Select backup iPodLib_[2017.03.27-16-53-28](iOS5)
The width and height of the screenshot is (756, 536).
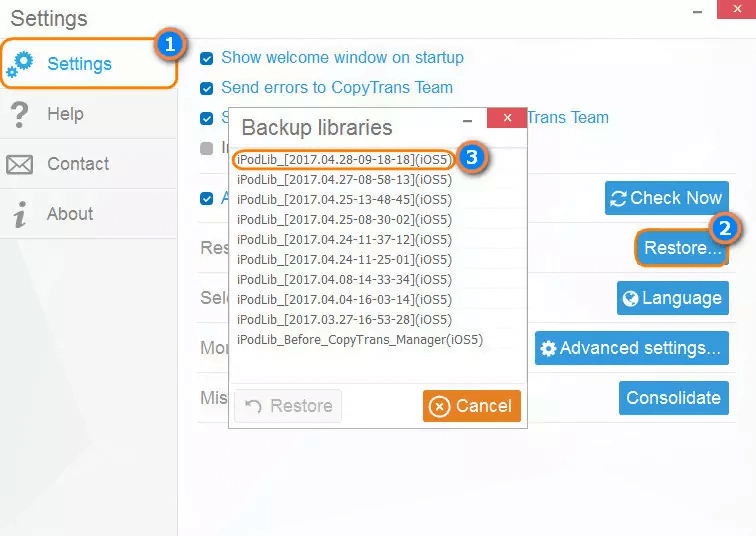pyautogui.click(x=344, y=320)
